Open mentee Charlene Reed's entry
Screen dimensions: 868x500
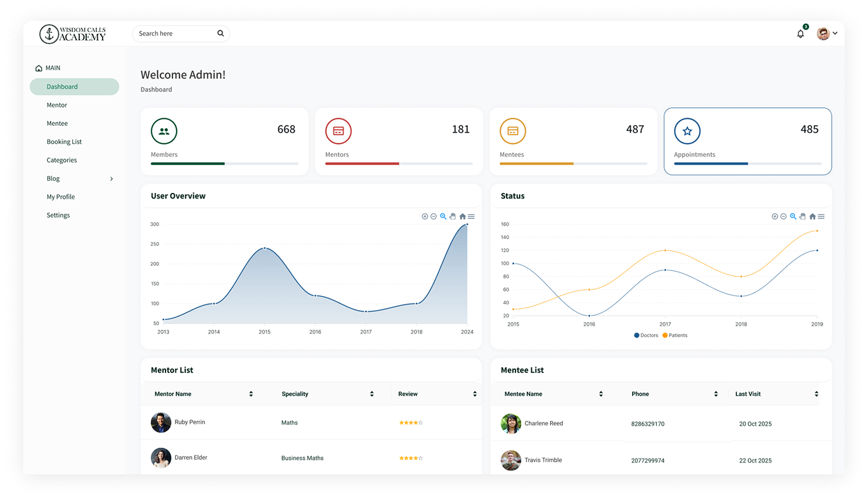click(544, 424)
